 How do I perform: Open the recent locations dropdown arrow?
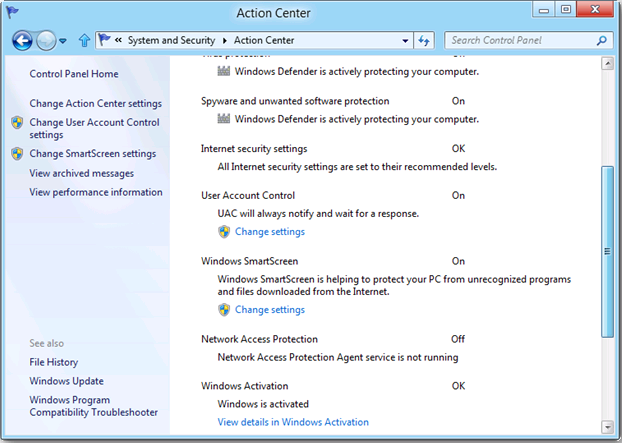(63, 40)
